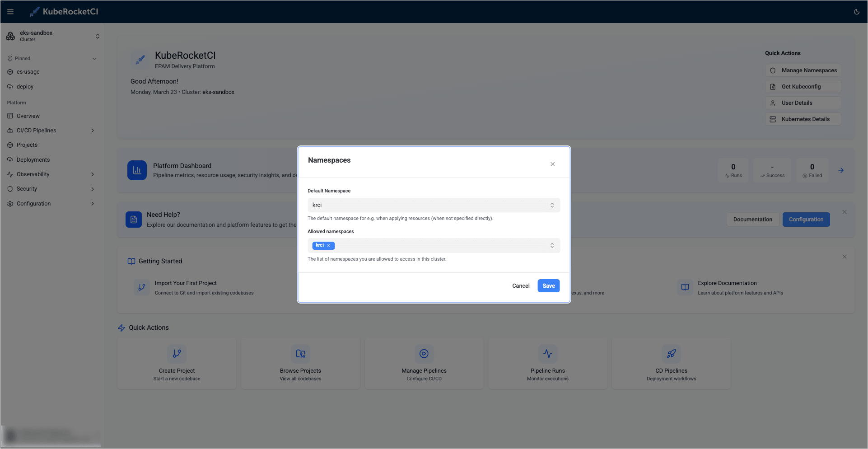This screenshot has height=449, width=868.
Task: Open the hamburger menu icon
Action: (10, 11)
